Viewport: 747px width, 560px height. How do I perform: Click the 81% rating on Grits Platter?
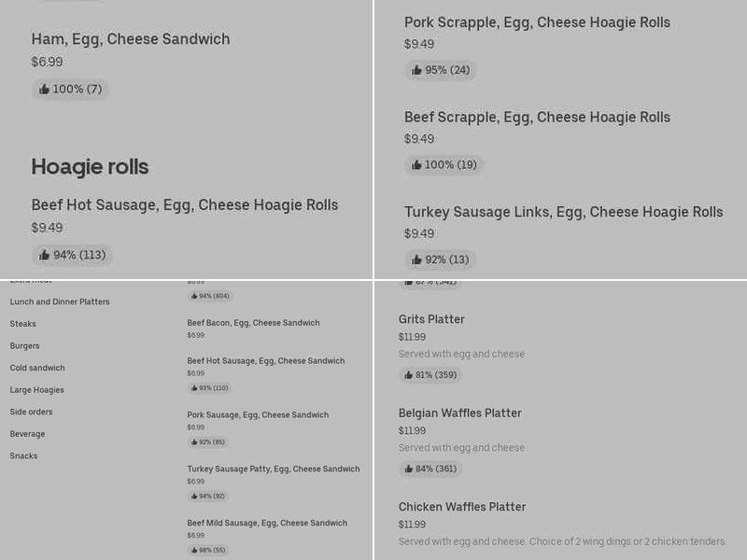[x=429, y=375]
